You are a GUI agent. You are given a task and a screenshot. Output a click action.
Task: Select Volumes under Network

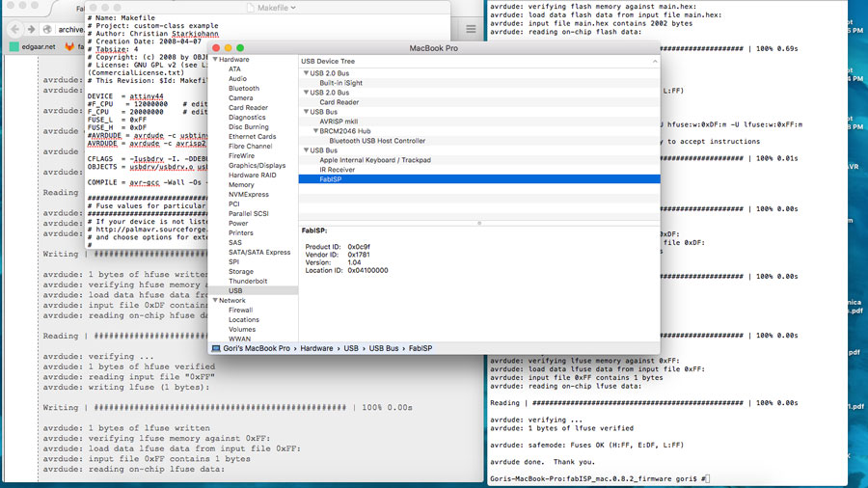(x=242, y=329)
